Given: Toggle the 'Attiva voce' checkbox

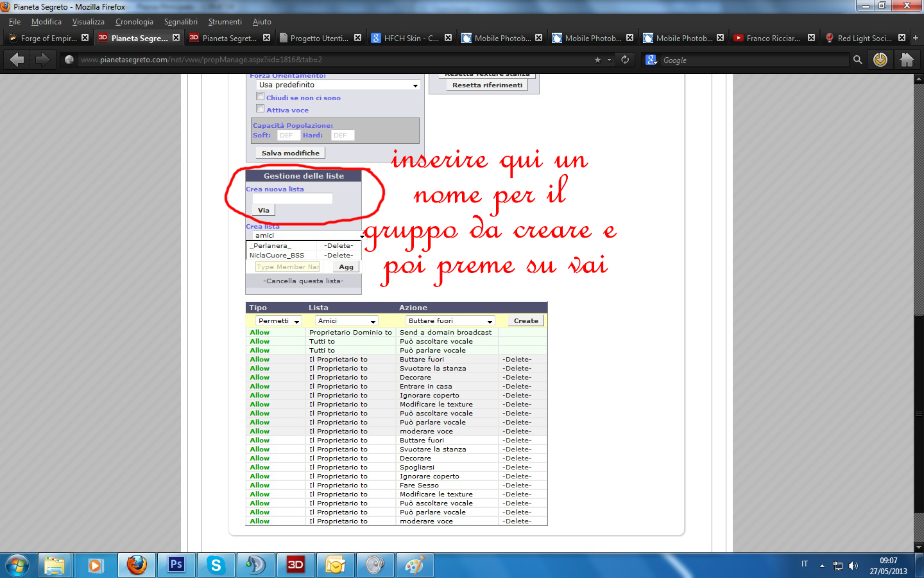Looking at the screenshot, I should 261,109.
